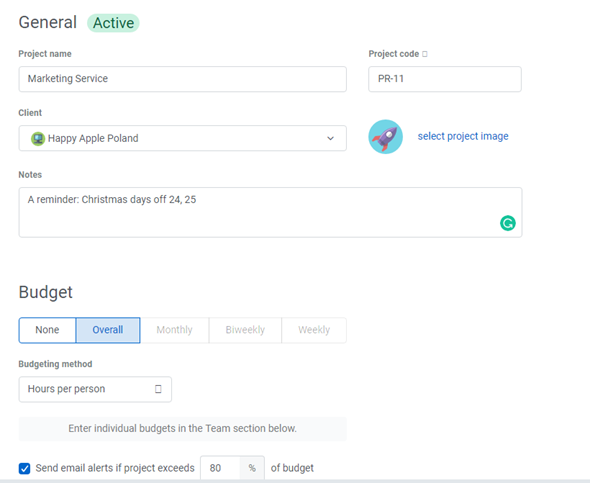
Task: Click the info icon beside Project code
Action: [425, 54]
